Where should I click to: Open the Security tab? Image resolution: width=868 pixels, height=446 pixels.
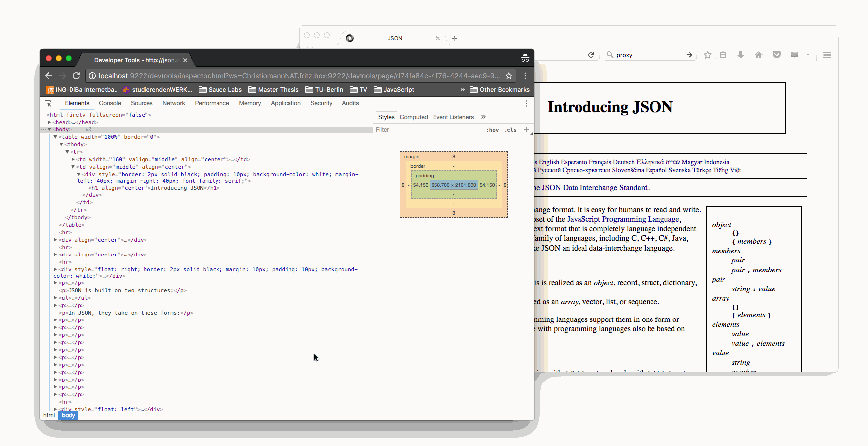[321, 103]
